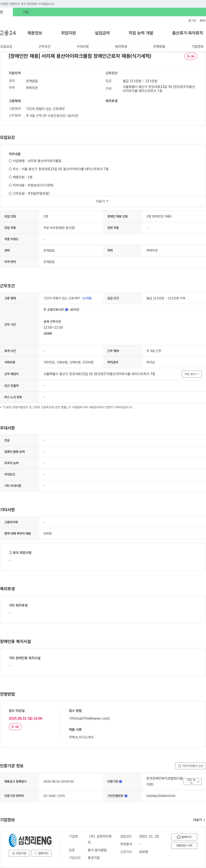Click the 주방 보조원(일반 음식점) job type cell
This screenshot has width=206, height=868.
click(59, 228)
